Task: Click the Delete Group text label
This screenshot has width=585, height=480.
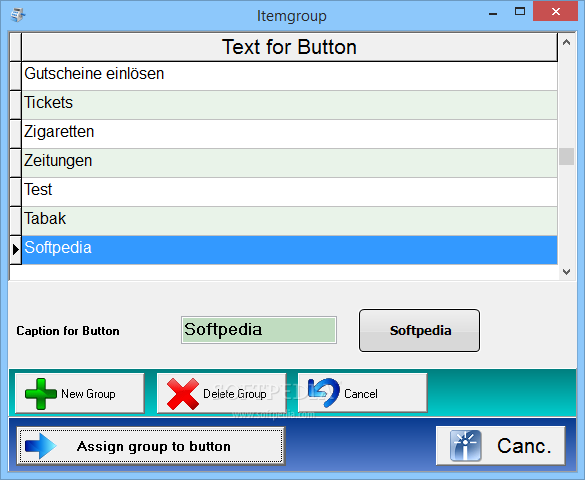Action: point(235,394)
